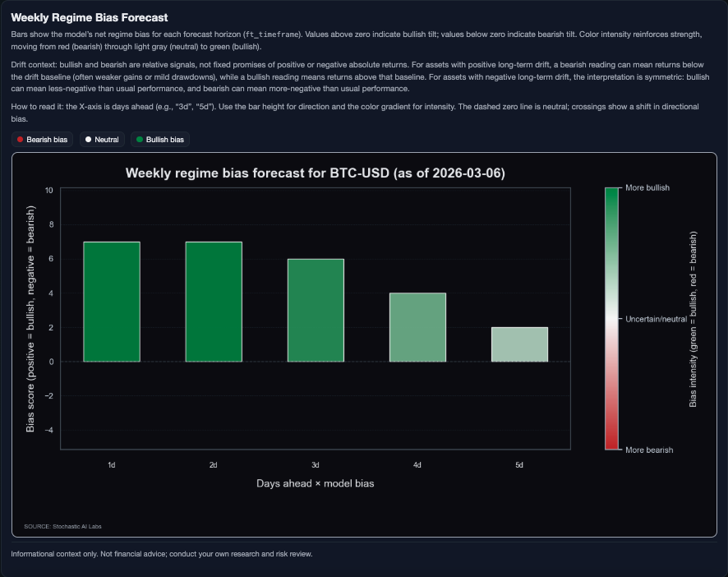Click the '10' y-axis tick label
This screenshot has width=728, height=577.
click(49, 190)
